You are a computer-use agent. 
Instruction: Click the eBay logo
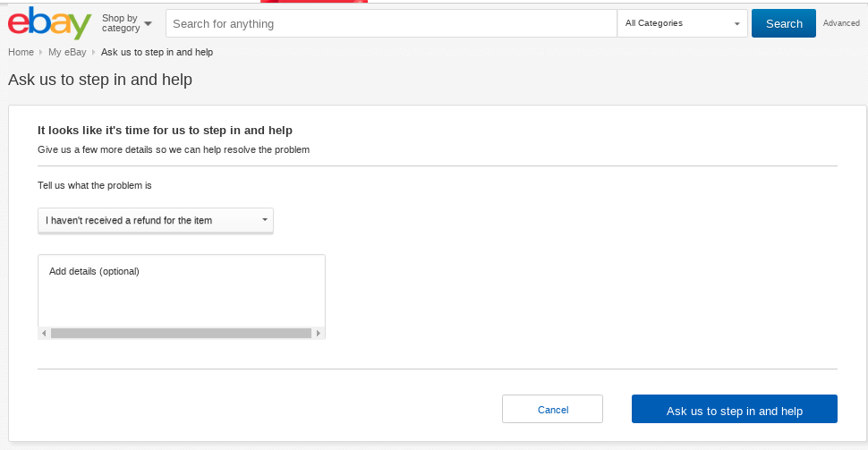(49, 23)
